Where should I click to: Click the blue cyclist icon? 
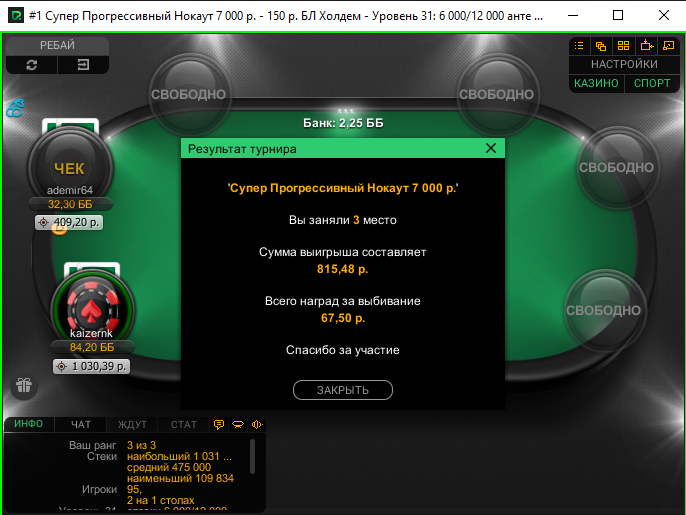pos(15,108)
